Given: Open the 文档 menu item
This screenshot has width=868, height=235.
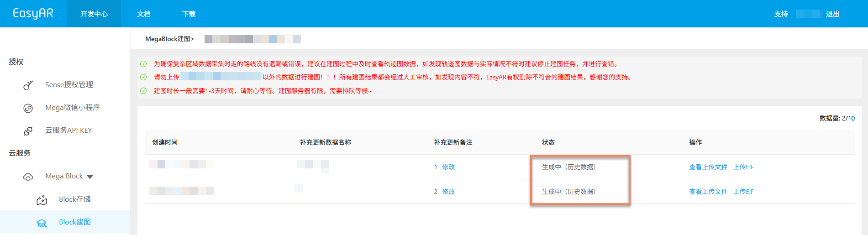Looking at the screenshot, I should [x=144, y=14].
